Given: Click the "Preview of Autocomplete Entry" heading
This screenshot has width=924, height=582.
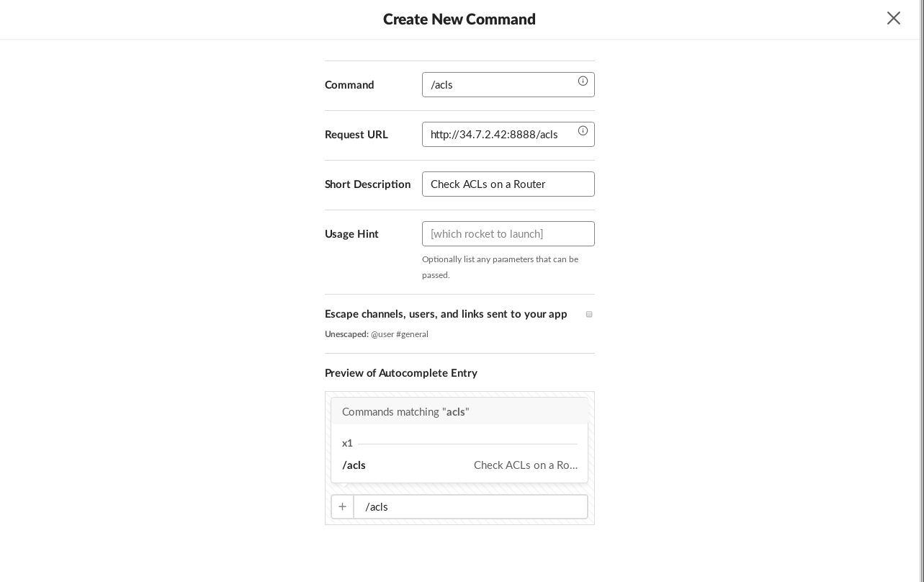Looking at the screenshot, I should (x=401, y=373).
